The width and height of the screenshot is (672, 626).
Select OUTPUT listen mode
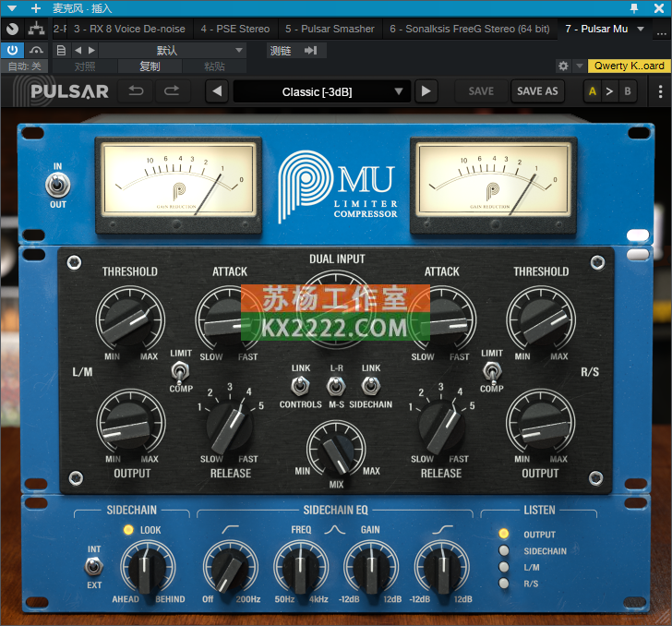pos(504,534)
